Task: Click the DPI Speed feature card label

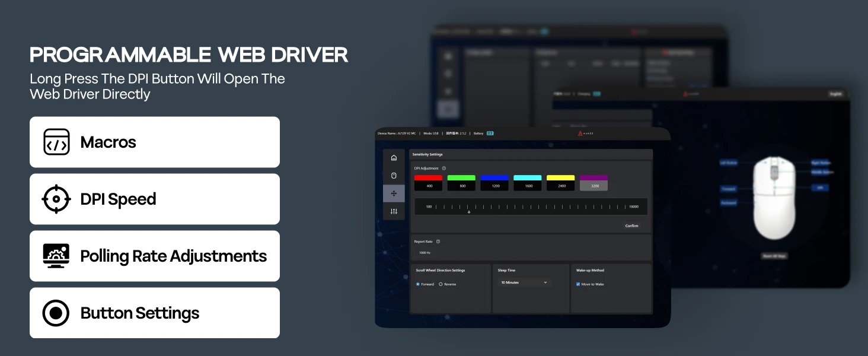Action: [119, 199]
